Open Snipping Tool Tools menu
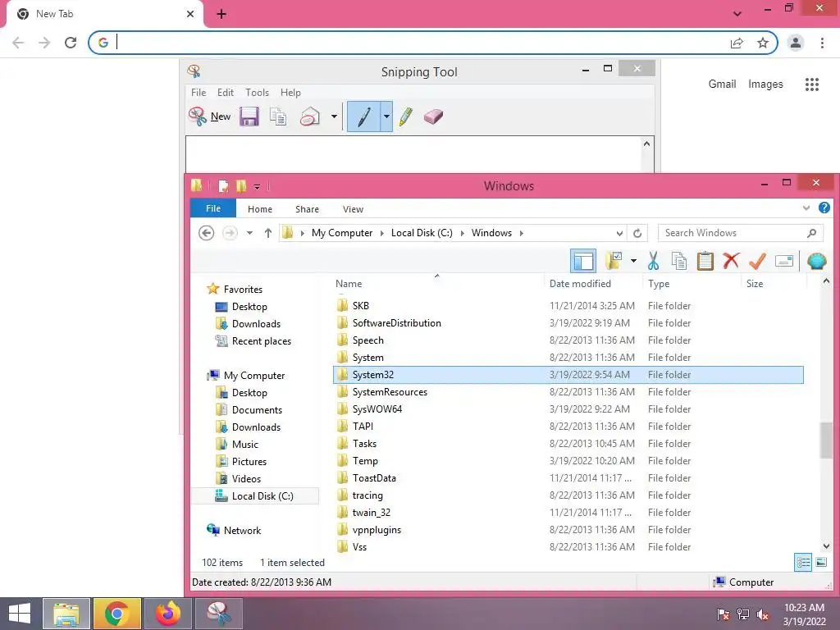 click(257, 92)
